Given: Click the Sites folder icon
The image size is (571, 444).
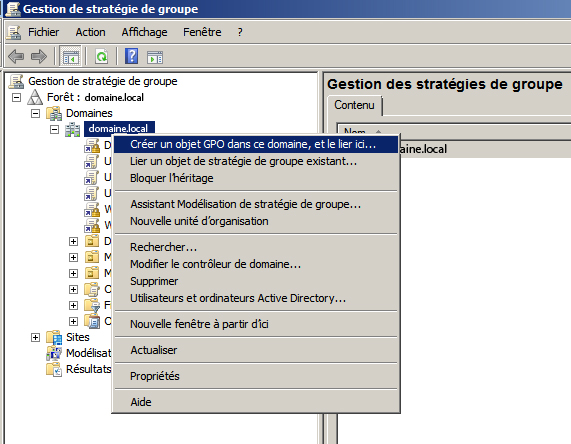Looking at the screenshot, I should tap(54, 337).
